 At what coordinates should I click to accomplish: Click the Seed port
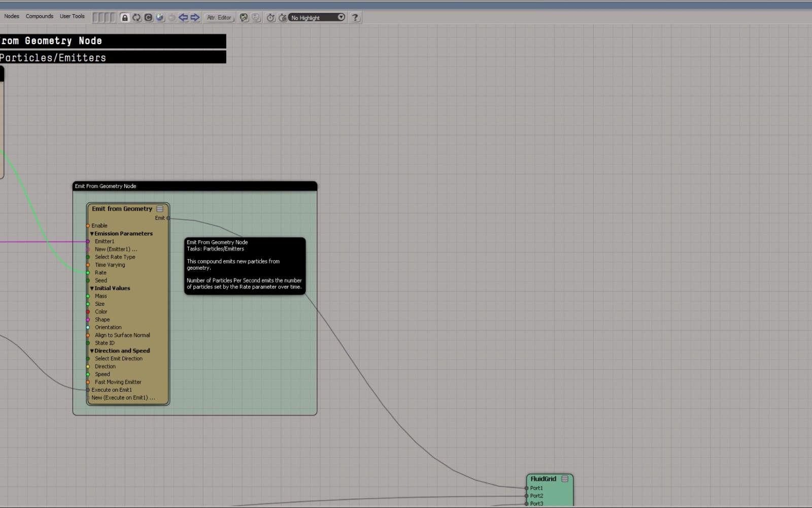point(88,280)
